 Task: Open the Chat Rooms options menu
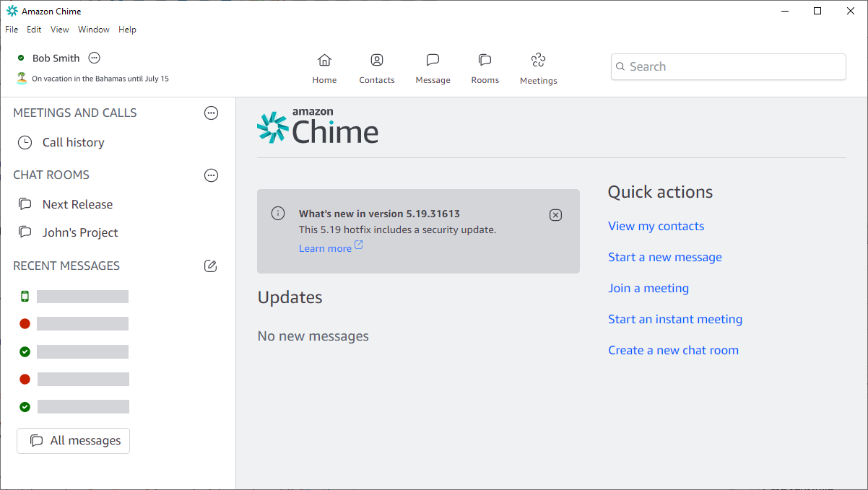point(211,175)
